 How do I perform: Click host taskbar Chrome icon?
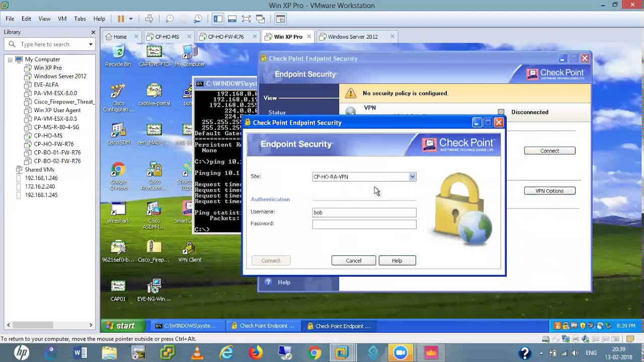[314, 352]
